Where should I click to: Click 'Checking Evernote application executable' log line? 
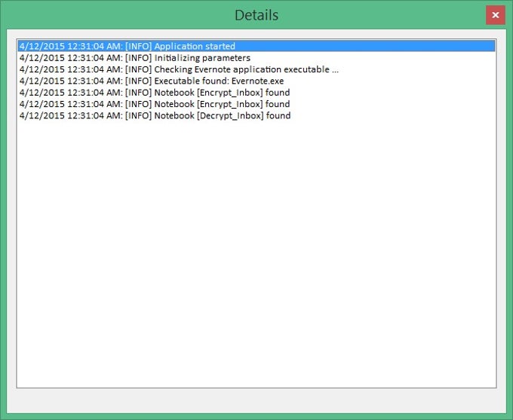[256, 69]
